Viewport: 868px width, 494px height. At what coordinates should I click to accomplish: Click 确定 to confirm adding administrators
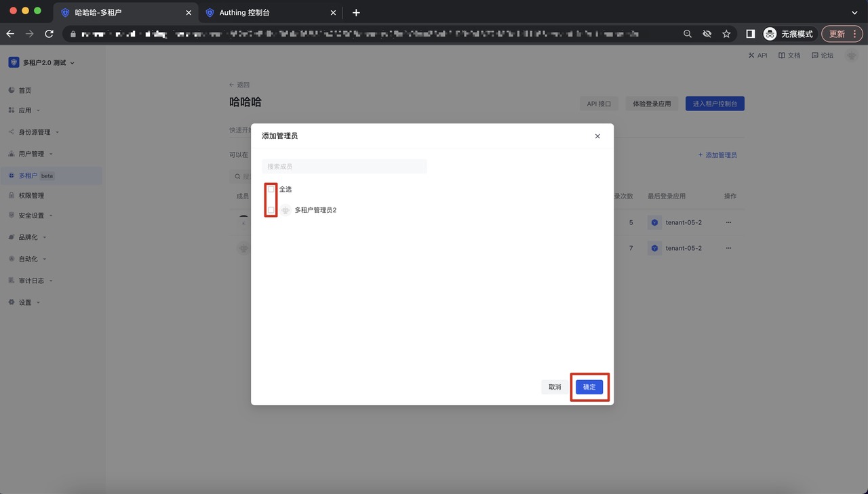point(589,387)
